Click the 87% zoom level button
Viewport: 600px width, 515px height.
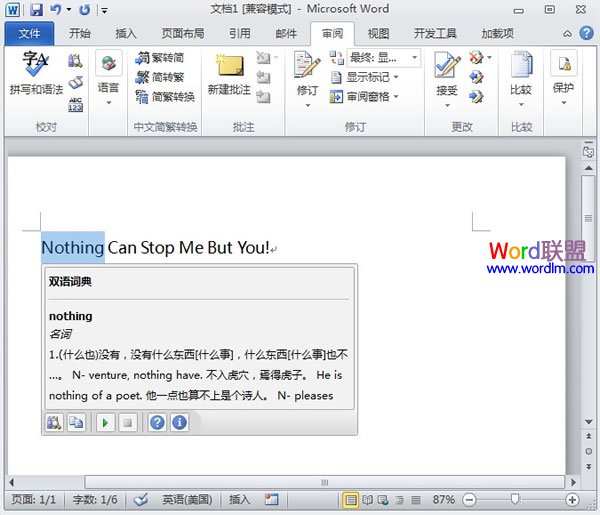(444, 500)
